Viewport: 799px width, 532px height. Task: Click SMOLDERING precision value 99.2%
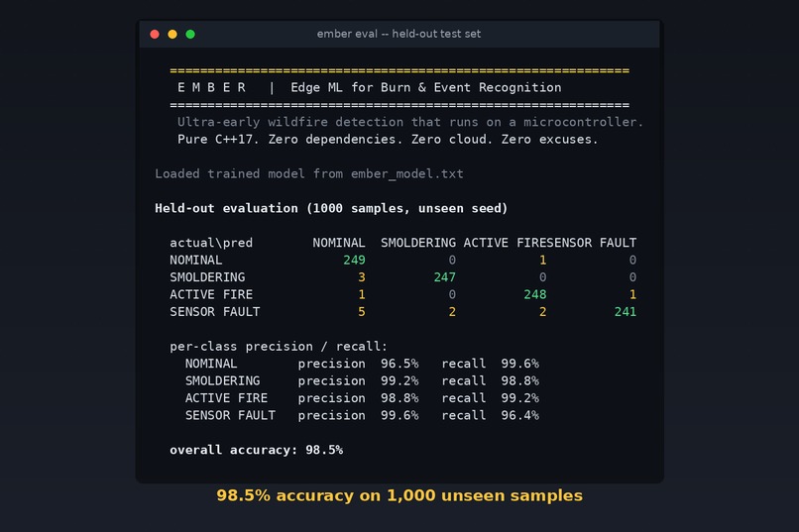(x=399, y=381)
